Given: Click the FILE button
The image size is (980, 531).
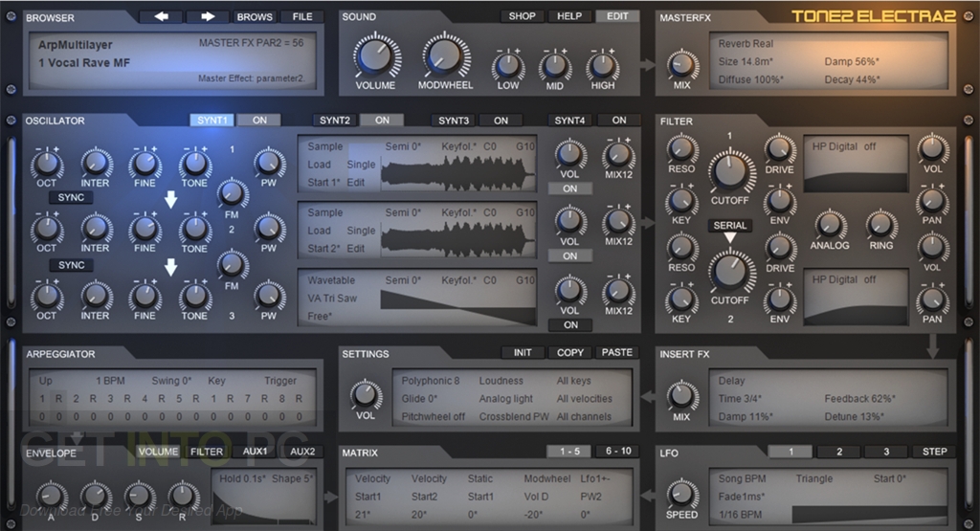Looking at the screenshot, I should pos(301,17).
